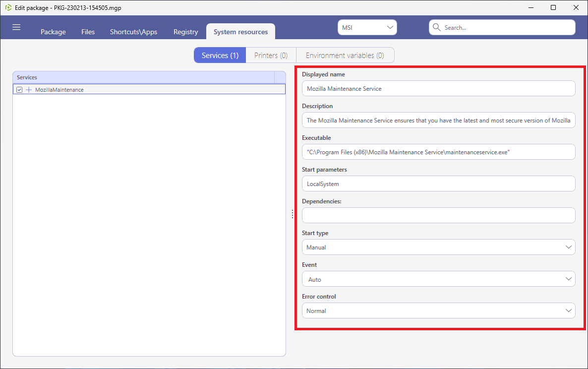
Task: Open the hamburger menu
Action: 16,27
